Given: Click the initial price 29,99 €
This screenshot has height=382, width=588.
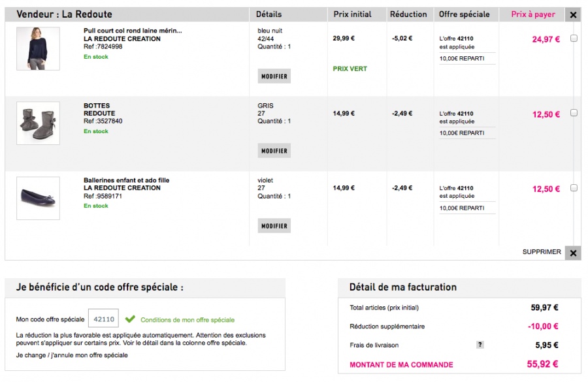Looking at the screenshot, I should tap(344, 39).
